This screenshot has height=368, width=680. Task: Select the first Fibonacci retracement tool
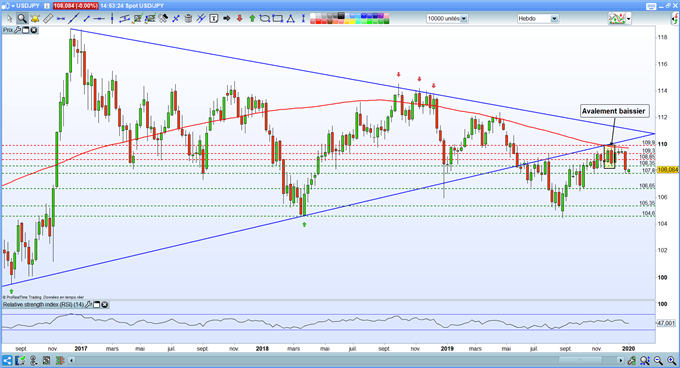pos(138,19)
